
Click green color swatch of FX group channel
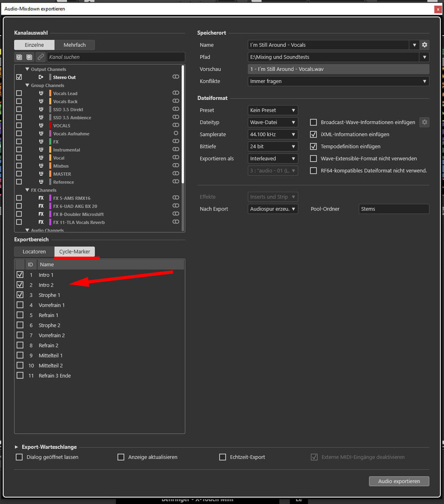click(x=50, y=141)
